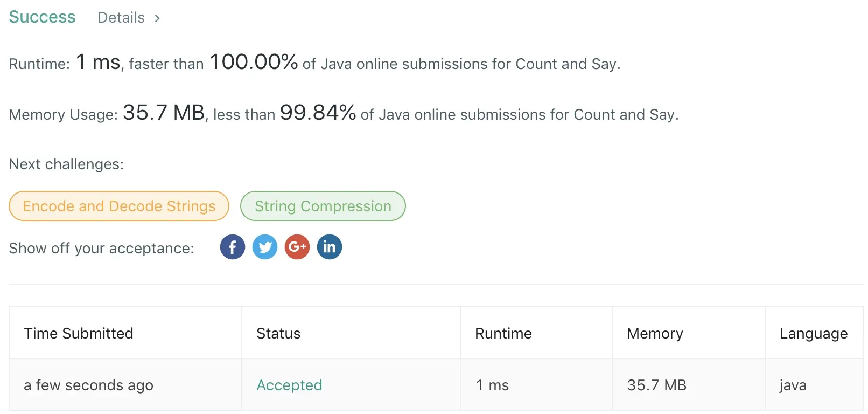Share acceptance on Twitter
This screenshot has width=868, height=414.
[x=265, y=247]
